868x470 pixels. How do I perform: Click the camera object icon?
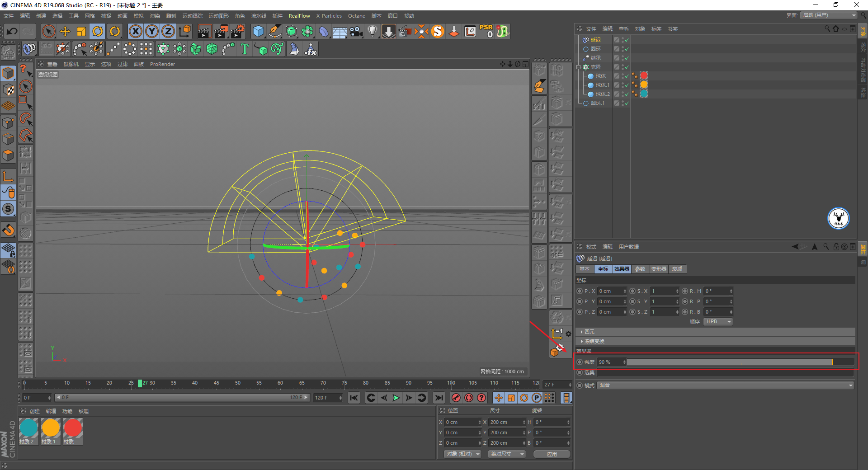(x=356, y=31)
